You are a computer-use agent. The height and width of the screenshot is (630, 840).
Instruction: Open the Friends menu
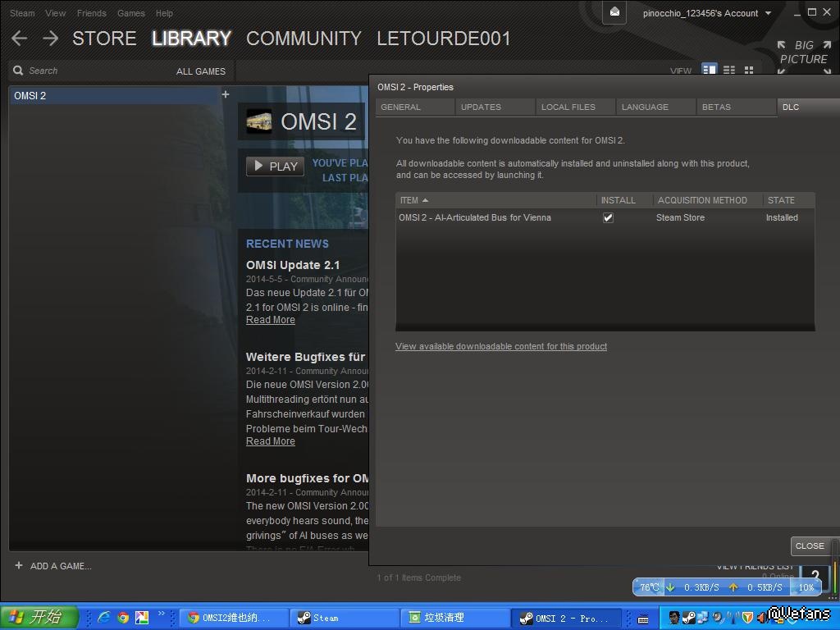click(92, 13)
